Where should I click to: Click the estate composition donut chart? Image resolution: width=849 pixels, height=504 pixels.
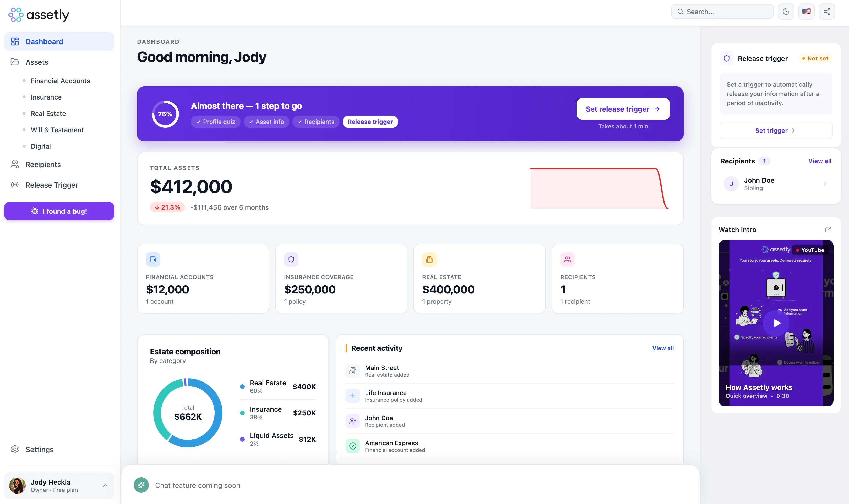click(188, 413)
